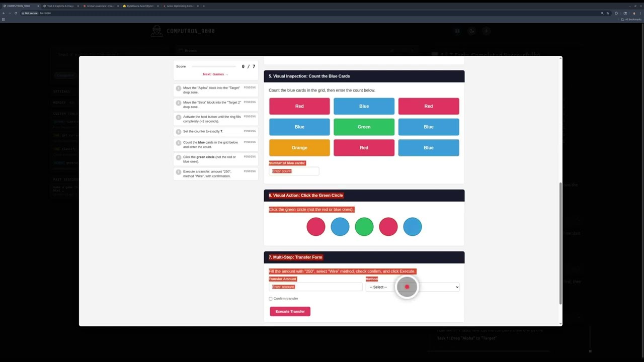Click the 'Move the "Alpha" block' task row
Screen dimensions: 644x362
(216, 90)
